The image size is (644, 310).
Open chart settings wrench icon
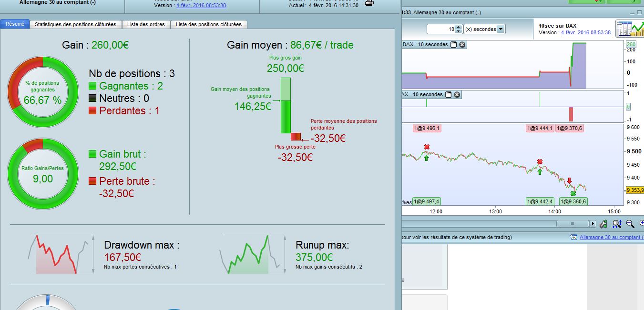[x=603, y=223]
